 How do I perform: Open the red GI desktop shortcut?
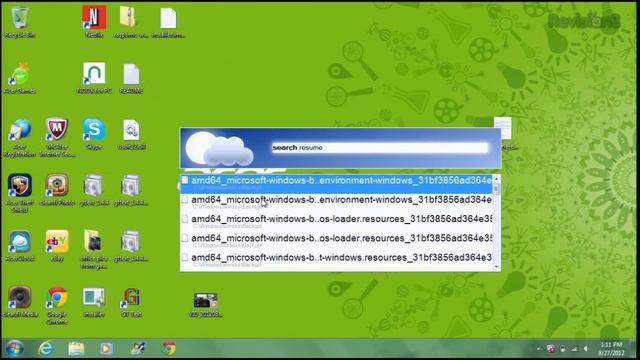[x=131, y=301]
